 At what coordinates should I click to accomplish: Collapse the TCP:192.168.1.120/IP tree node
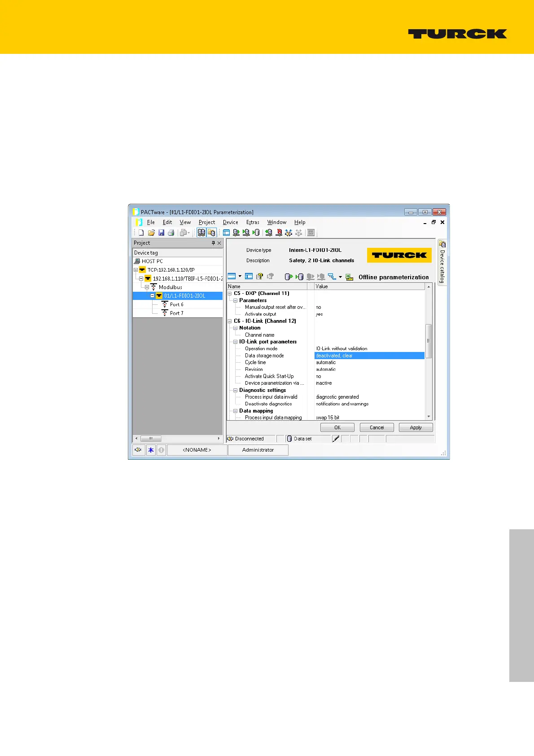point(136,270)
